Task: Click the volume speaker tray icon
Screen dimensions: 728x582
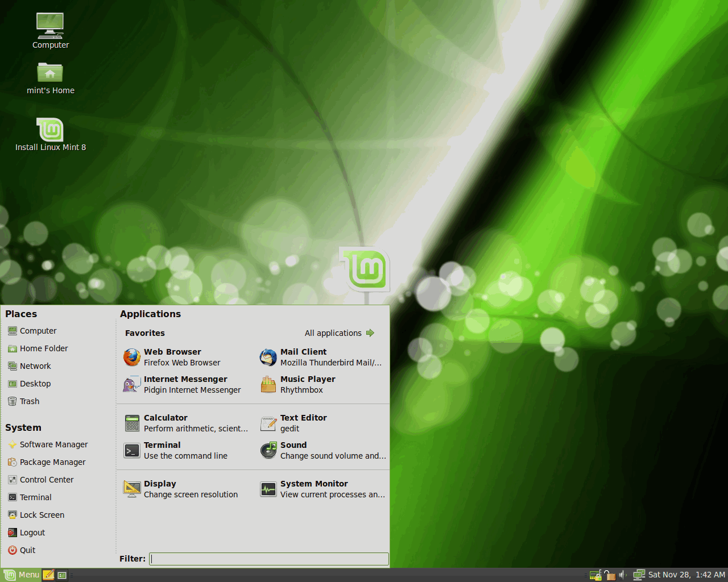Action: pyautogui.click(x=623, y=575)
